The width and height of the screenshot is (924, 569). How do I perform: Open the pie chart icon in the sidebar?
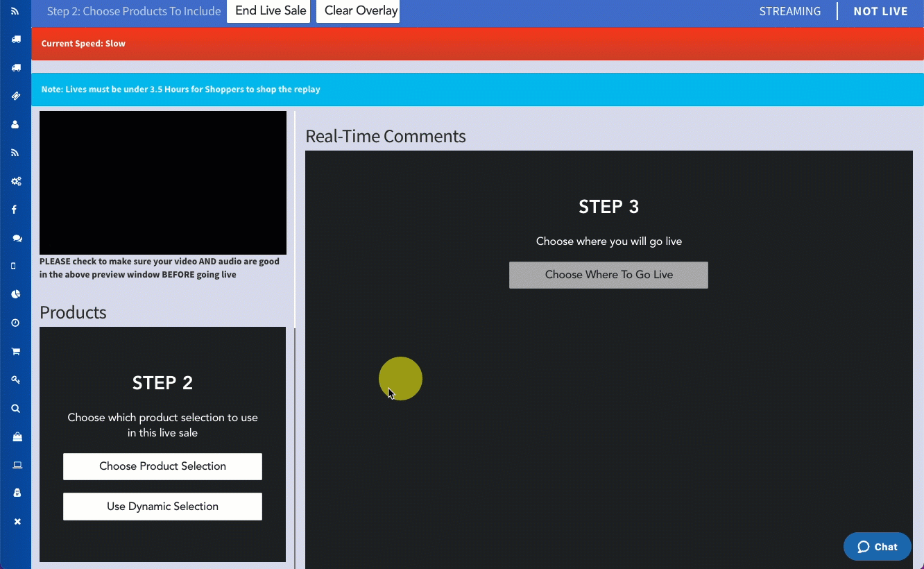pos(16,294)
